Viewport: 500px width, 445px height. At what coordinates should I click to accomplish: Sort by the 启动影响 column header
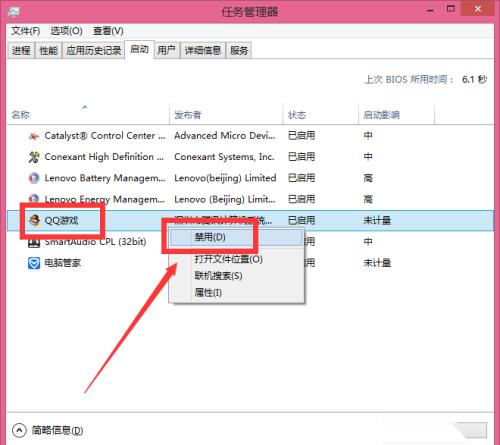[397, 114]
